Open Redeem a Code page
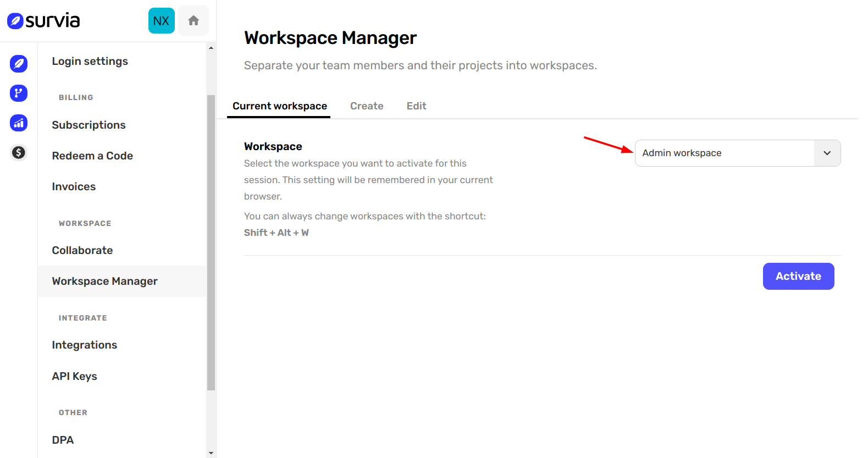 point(92,156)
